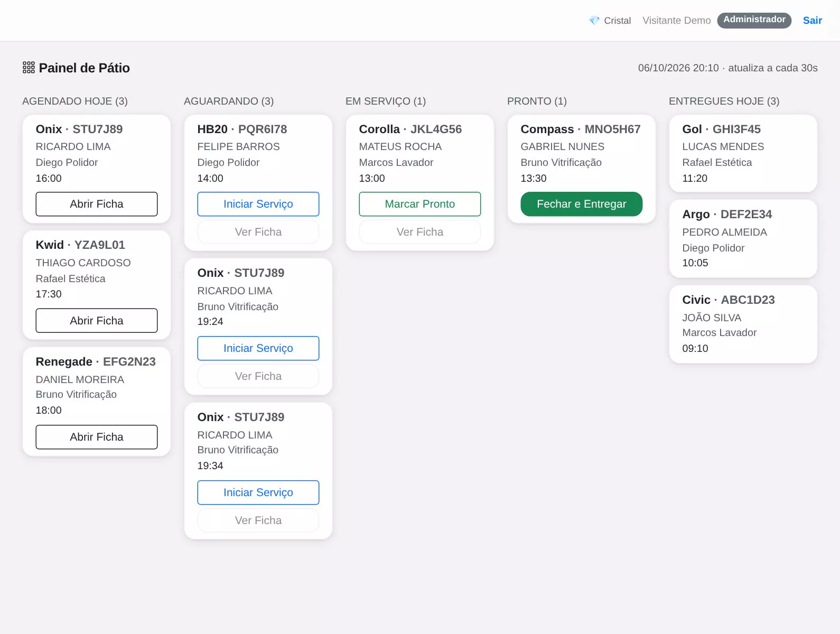This screenshot has height=634, width=840.
Task: View ficha of HB20 Felipe Barros
Action: [258, 232]
